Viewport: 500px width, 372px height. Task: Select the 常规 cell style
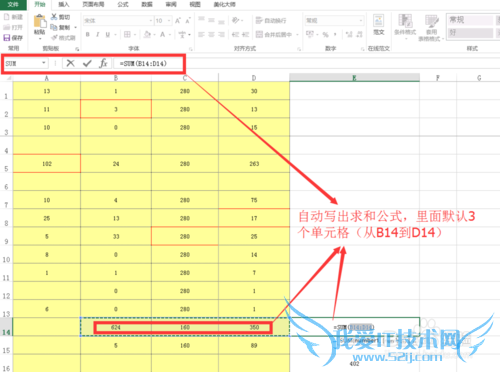point(470,20)
